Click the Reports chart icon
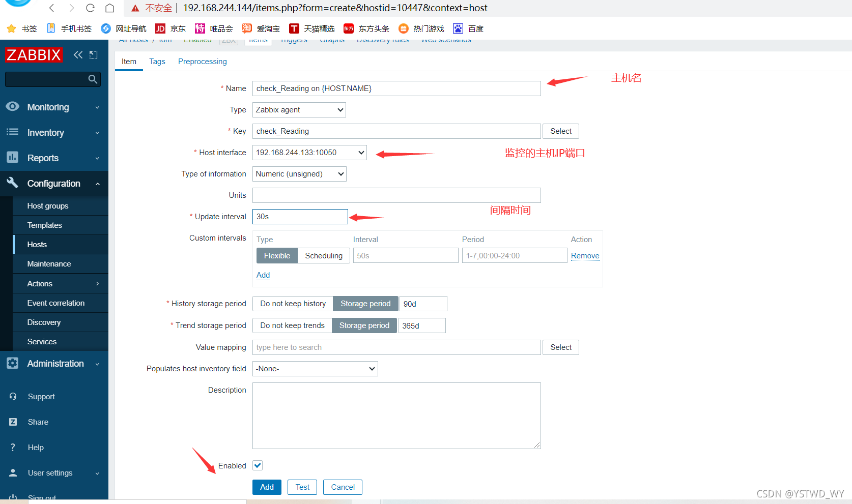This screenshot has width=852, height=504. tap(12, 158)
